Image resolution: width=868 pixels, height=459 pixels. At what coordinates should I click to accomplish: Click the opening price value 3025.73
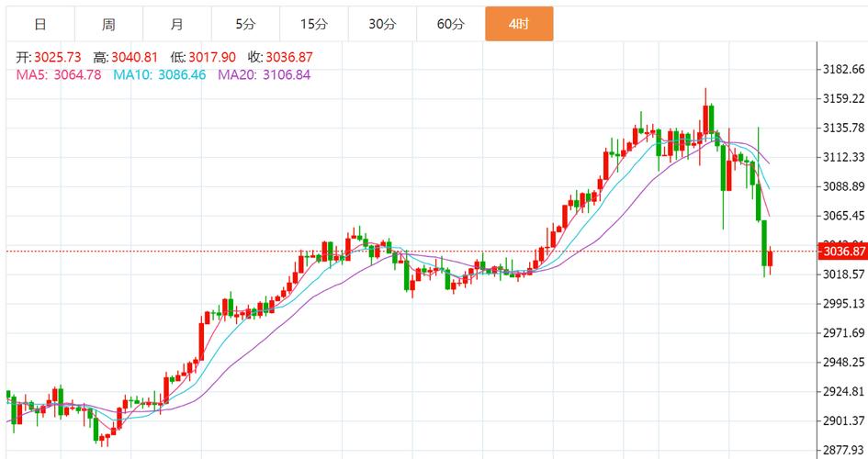click(x=58, y=58)
